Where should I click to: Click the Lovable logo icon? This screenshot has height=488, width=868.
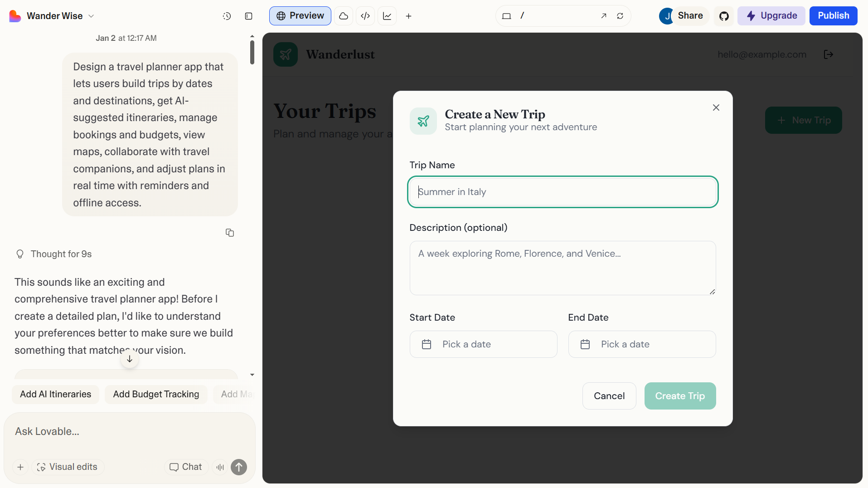pos(15,16)
